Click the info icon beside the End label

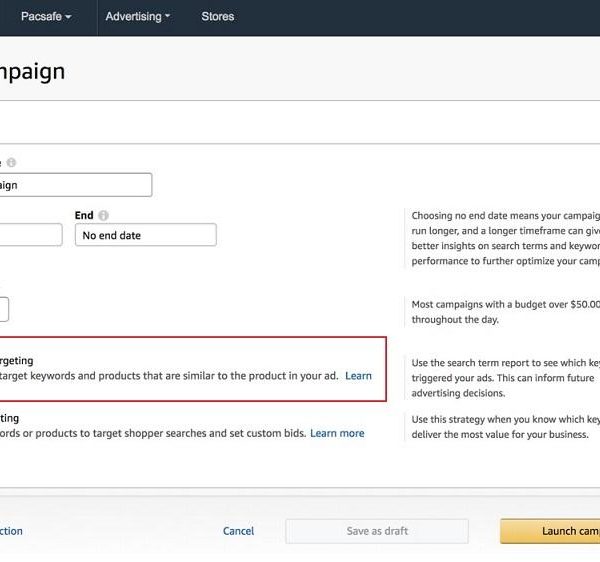point(103,215)
